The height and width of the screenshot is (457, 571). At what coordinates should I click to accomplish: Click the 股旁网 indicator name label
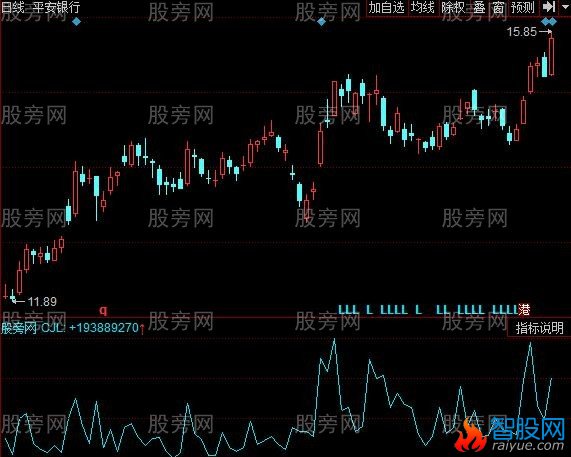pyautogui.click(x=19, y=328)
